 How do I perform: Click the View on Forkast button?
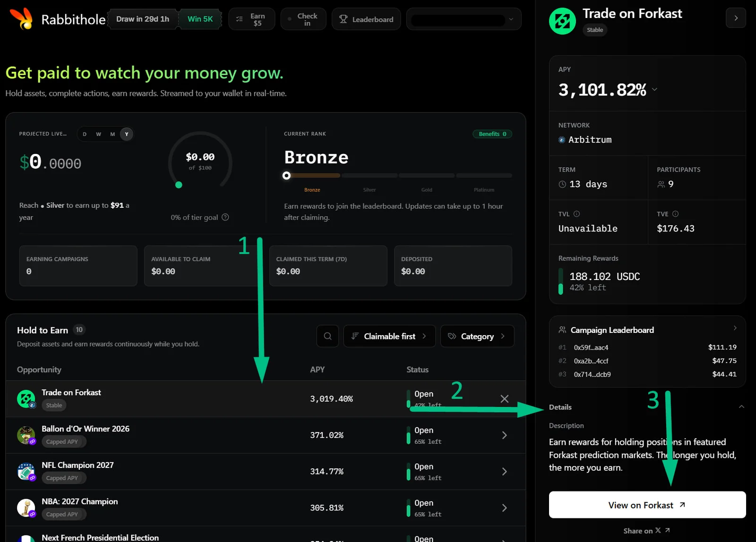(647, 505)
